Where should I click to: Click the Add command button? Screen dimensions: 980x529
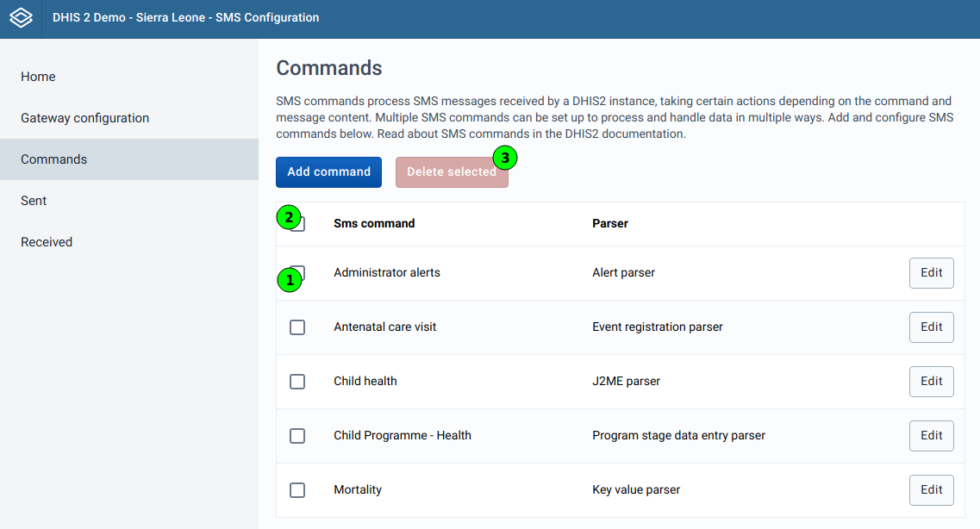(328, 171)
